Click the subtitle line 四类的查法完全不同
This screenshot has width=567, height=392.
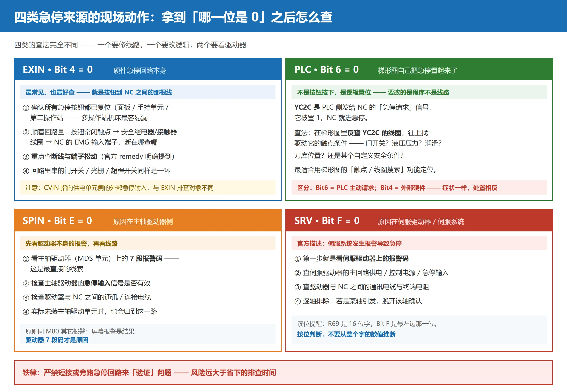click(130, 45)
